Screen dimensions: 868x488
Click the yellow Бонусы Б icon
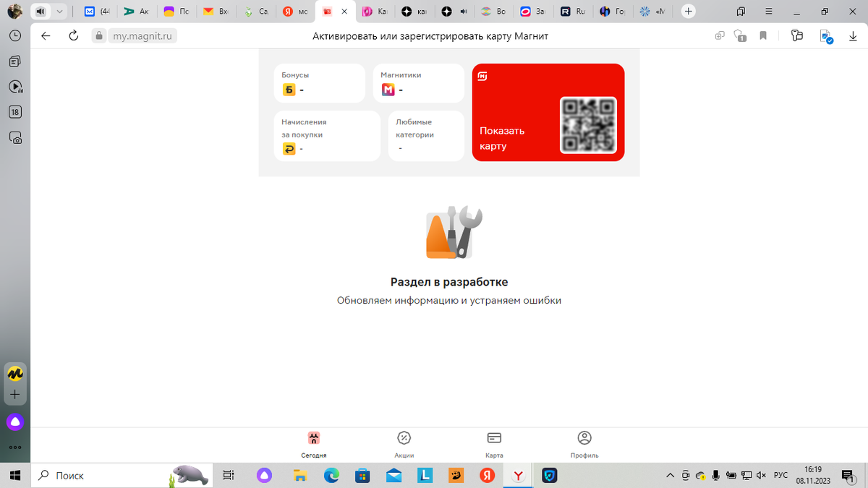(x=289, y=90)
